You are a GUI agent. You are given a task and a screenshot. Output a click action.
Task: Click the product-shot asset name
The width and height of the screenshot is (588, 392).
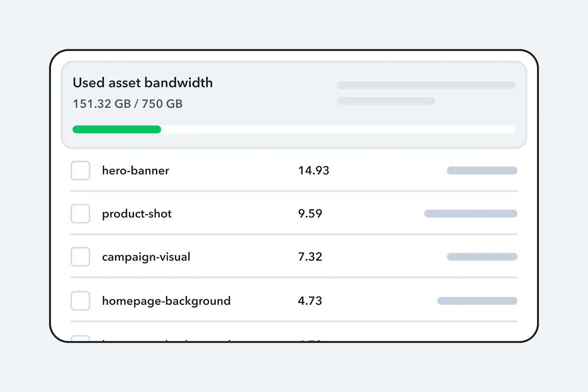(x=137, y=214)
